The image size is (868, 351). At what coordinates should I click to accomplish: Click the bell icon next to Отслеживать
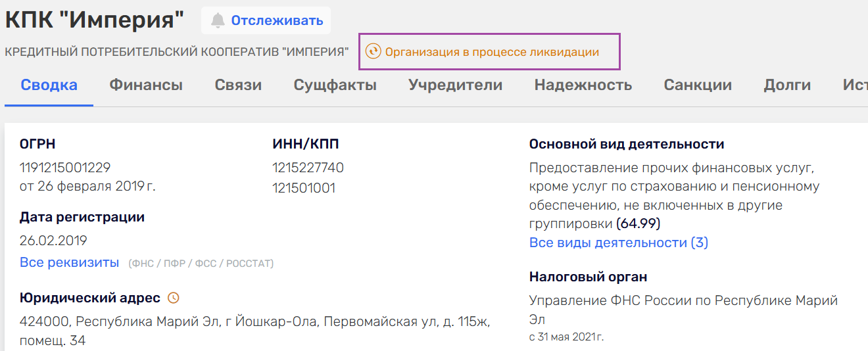218,20
